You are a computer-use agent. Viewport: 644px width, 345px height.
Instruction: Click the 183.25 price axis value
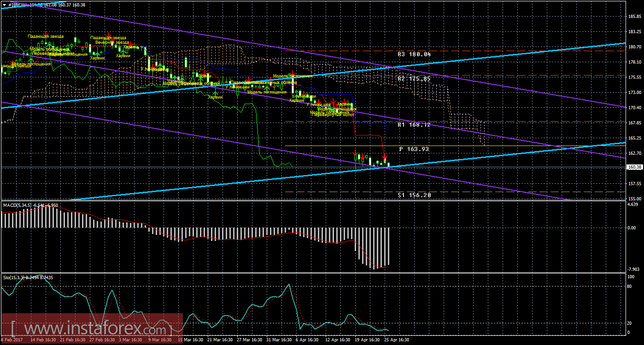coord(635,32)
